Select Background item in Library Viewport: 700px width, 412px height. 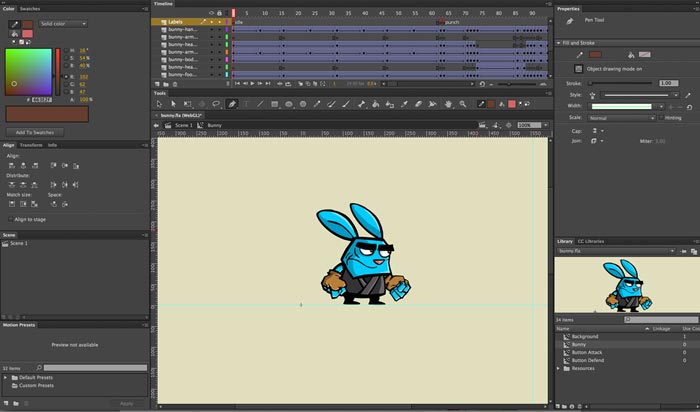[x=585, y=337]
